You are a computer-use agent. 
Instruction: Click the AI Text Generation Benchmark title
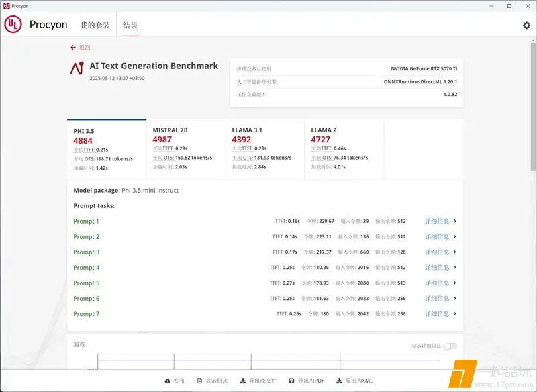tap(154, 66)
